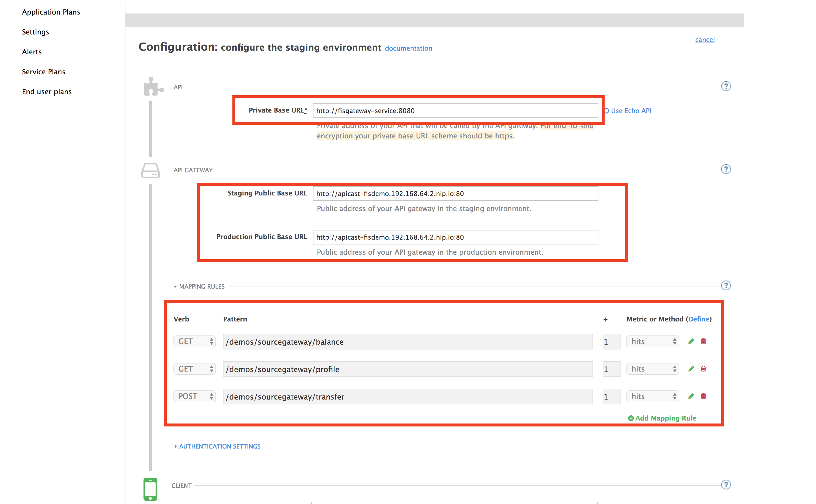Collapse the Mapping Rules section
The height and width of the screenshot is (504, 816).
pos(199,286)
